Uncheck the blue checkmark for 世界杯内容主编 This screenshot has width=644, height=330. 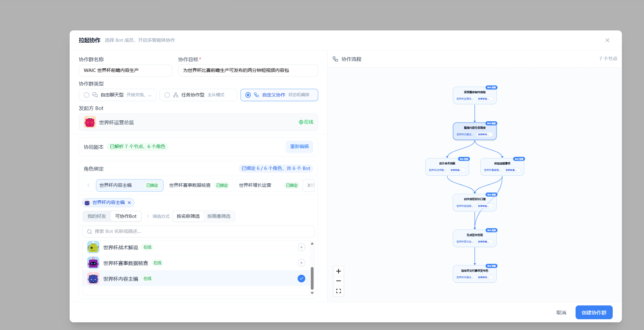pyautogui.click(x=301, y=279)
